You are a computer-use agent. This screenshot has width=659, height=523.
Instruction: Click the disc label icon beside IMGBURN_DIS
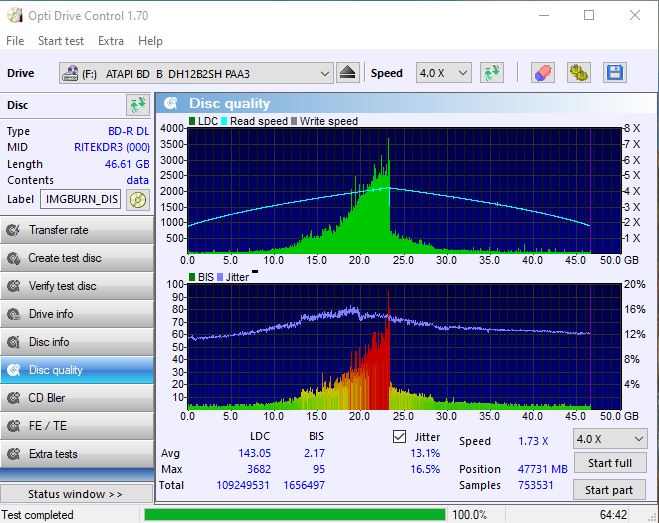tap(138, 199)
